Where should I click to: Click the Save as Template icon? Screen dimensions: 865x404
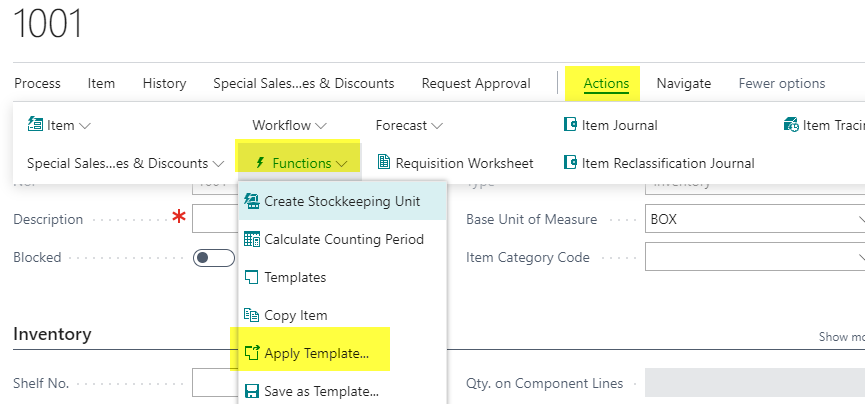[x=252, y=391]
